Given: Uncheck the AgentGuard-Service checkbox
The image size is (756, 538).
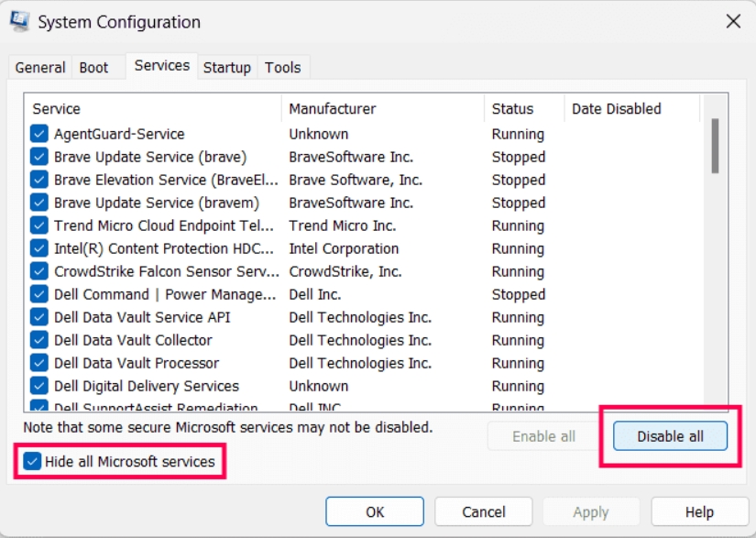Looking at the screenshot, I should click(x=39, y=134).
